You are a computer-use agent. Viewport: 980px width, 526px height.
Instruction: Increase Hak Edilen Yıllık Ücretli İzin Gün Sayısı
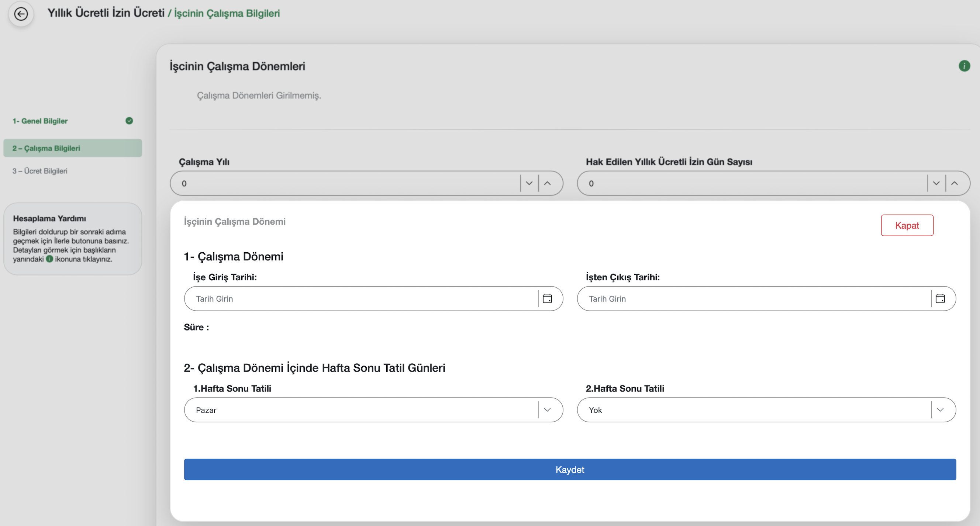click(955, 183)
